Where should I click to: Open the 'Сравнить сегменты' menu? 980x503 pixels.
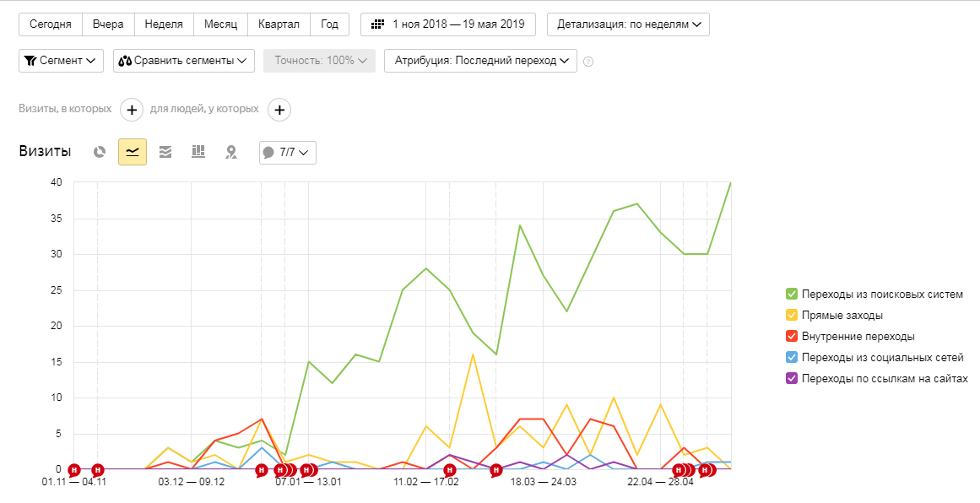pyautogui.click(x=184, y=61)
